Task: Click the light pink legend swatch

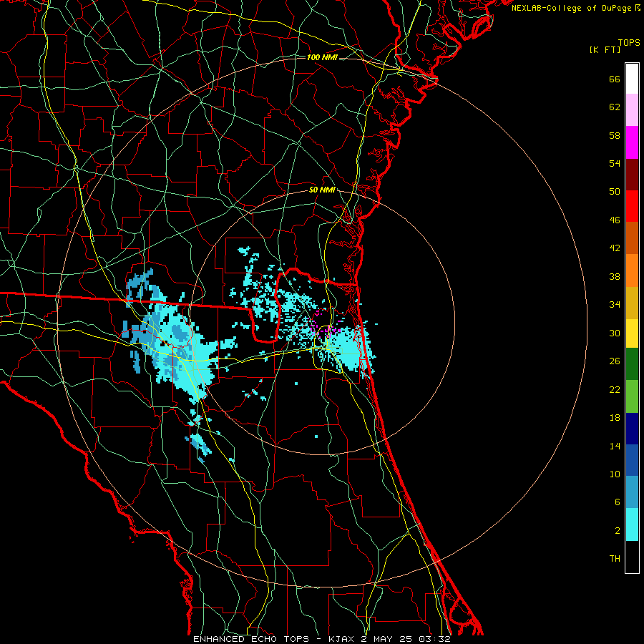Action: click(632, 110)
